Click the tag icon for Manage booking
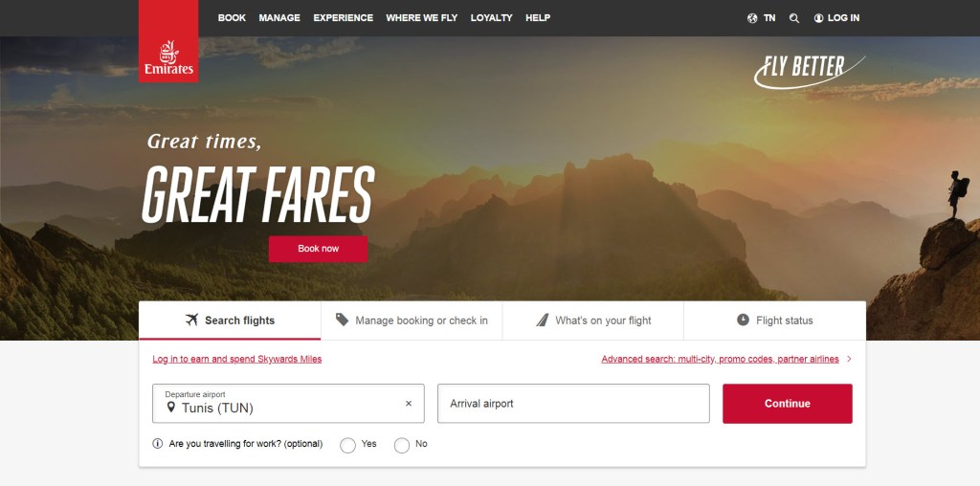 point(342,320)
